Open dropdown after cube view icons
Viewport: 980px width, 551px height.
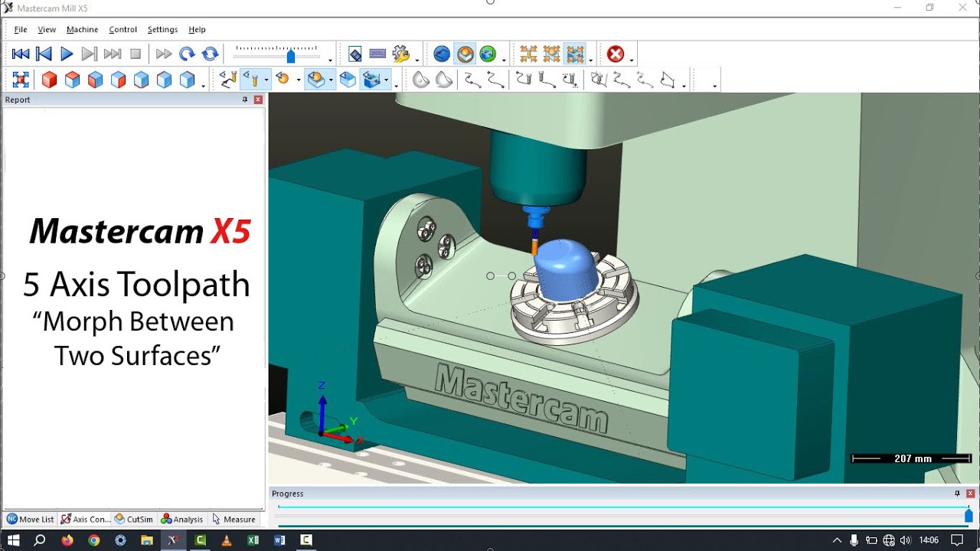[203, 86]
